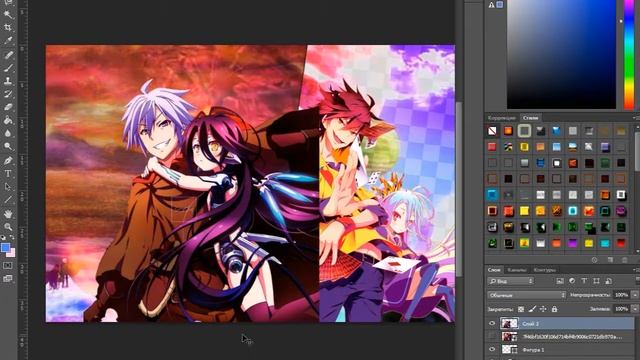Select the Фигура 1 layer thumbnail
This screenshot has width=640, height=360.
click(509, 350)
